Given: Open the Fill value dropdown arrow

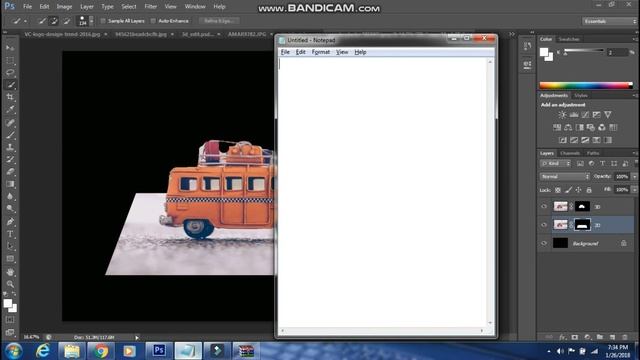Looking at the screenshot, I should pos(634,190).
